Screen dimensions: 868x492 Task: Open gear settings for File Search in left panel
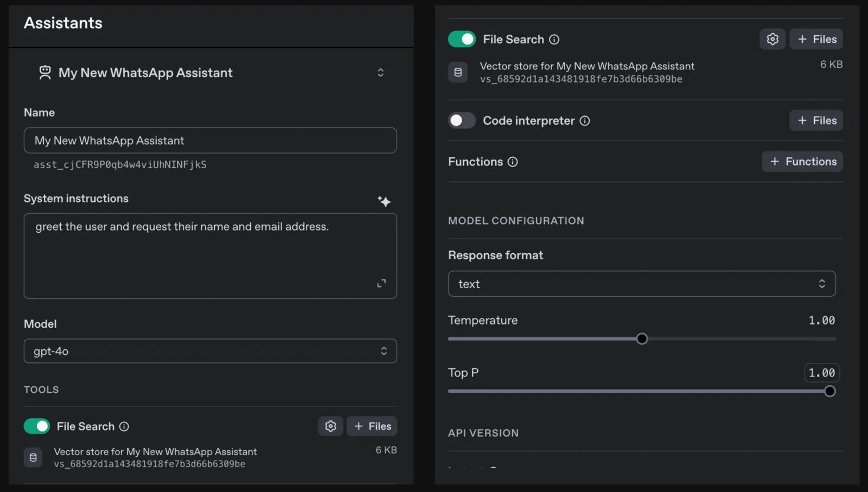click(330, 426)
